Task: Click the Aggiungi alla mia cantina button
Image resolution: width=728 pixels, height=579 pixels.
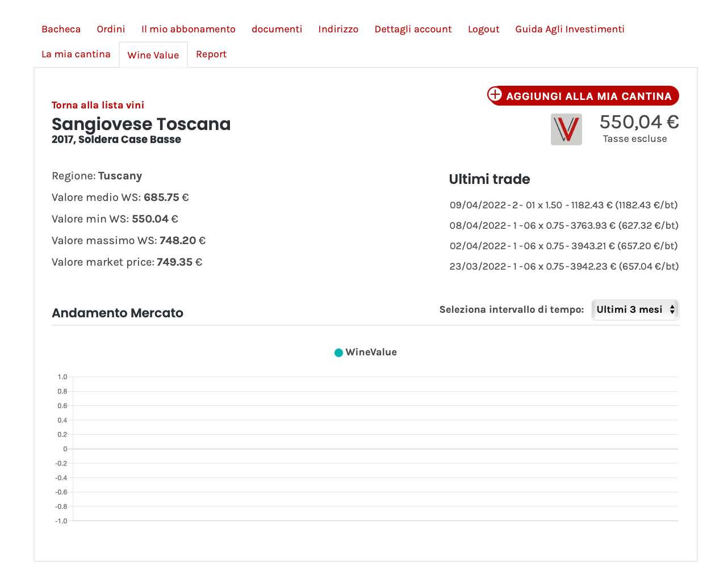Action: 584,95
